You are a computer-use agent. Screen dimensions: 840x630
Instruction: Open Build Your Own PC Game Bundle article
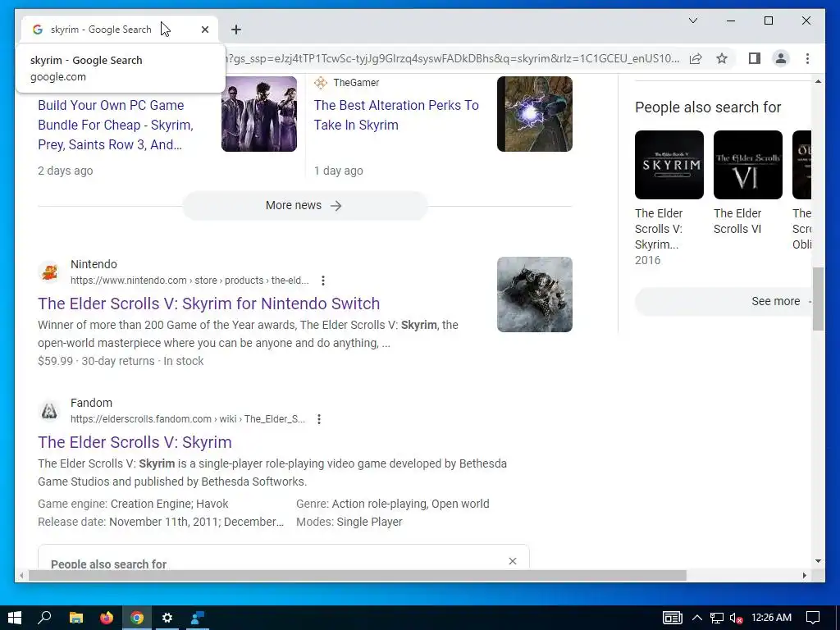pyautogui.click(x=115, y=125)
